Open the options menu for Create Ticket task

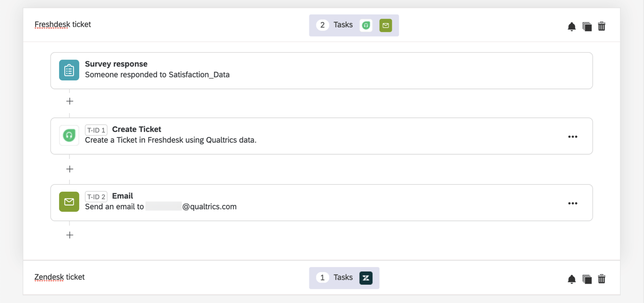(573, 137)
